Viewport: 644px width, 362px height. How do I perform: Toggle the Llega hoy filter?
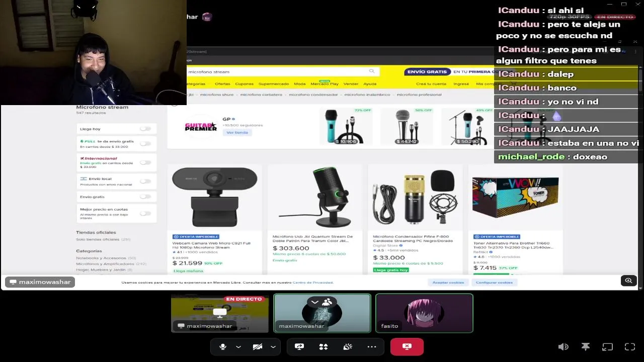click(x=145, y=129)
